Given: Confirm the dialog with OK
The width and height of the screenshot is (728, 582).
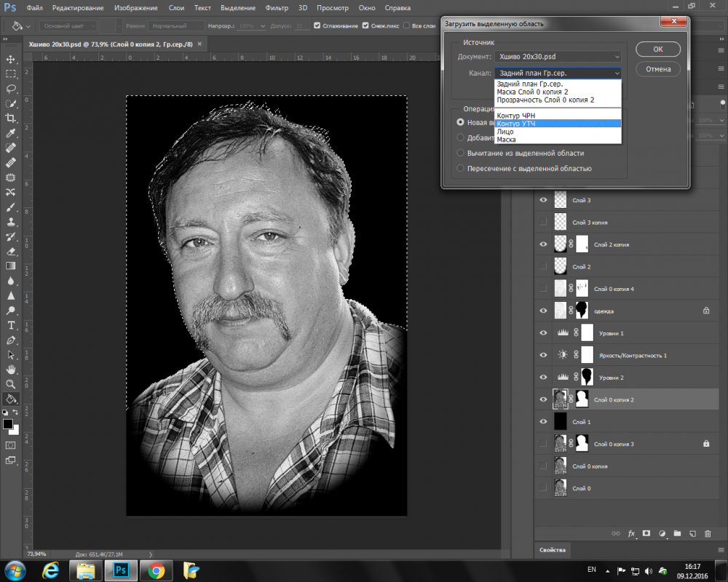Looking at the screenshot, I should pos(657,49).
